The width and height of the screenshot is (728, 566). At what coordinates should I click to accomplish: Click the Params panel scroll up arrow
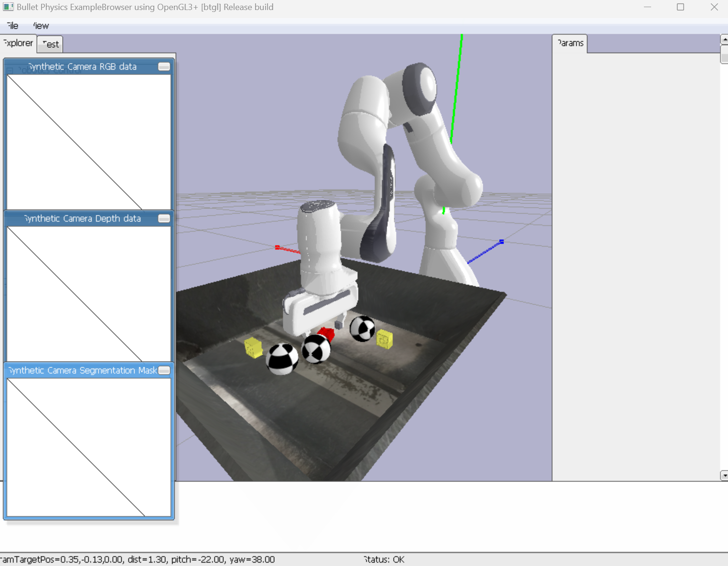724,40
